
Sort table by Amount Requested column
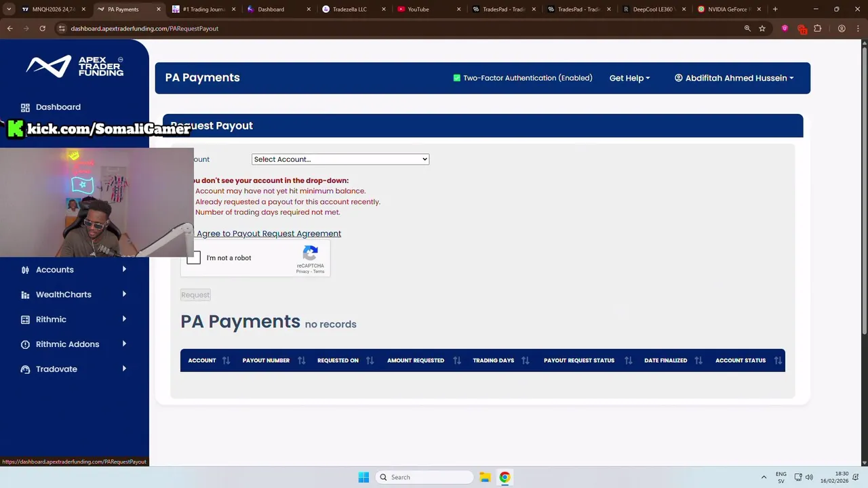(x=424, y=361)
